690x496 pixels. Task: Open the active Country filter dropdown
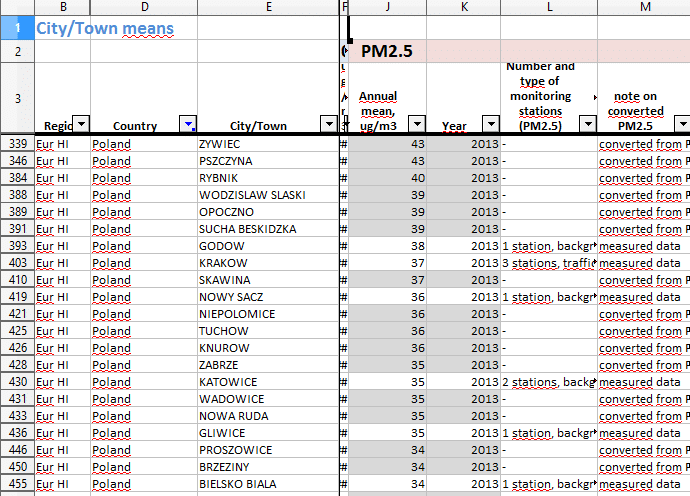[188, 124]
